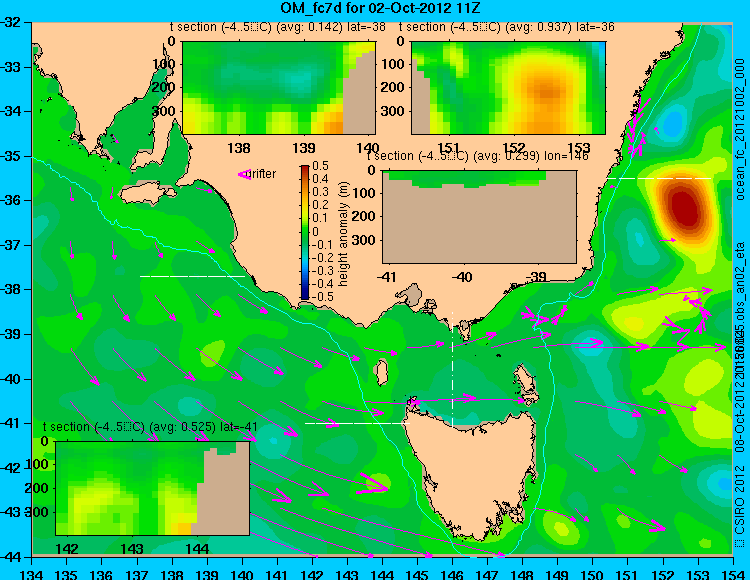The height and width of the screenshot is (580, 750).
Task: Click the -32 latitude axis label
Action: [x=10, y=22]
